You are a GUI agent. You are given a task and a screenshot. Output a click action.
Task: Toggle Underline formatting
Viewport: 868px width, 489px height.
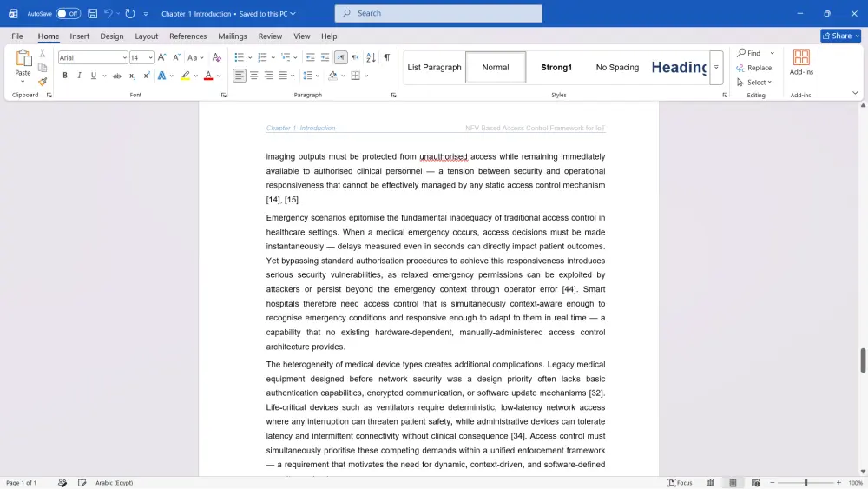click(x=94, y=76)
